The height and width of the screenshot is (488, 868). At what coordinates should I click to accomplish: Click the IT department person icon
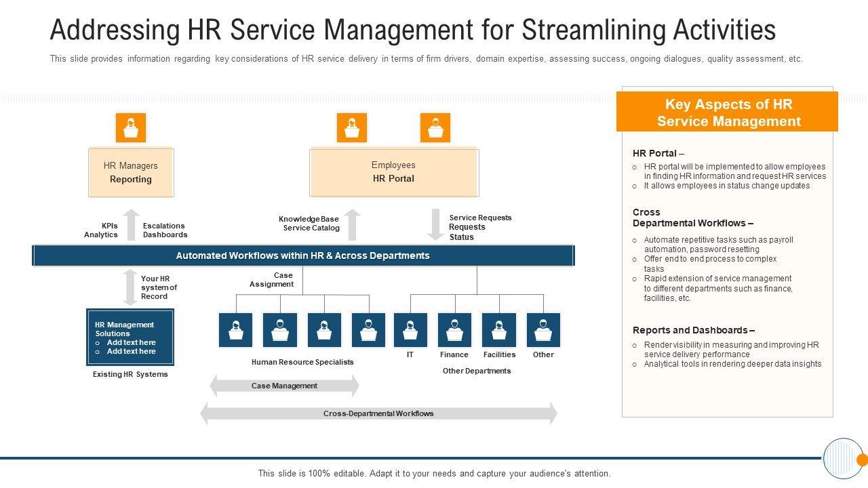[410, 330]
